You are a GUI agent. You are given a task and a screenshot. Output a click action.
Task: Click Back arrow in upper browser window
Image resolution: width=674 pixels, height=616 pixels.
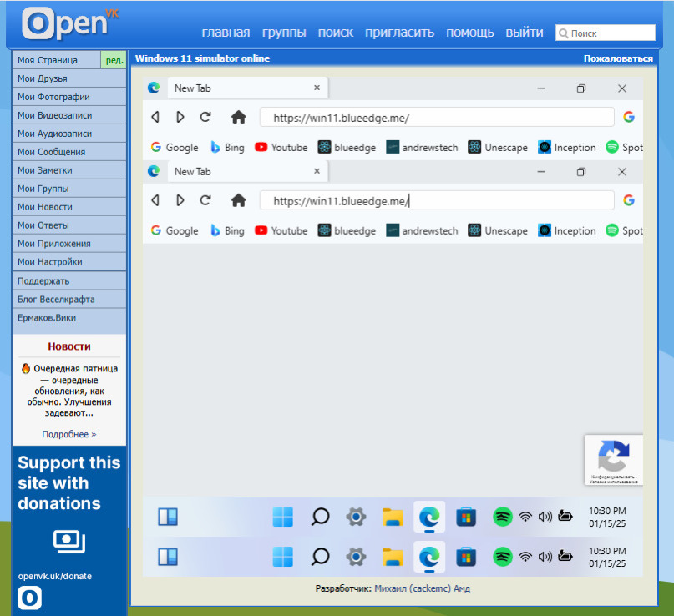pyautogui.click(x=155, y=117)
